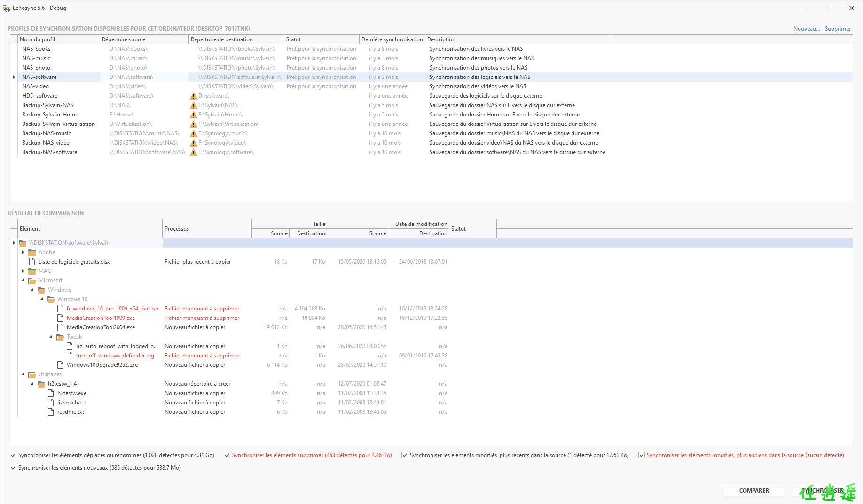
Task: Click the Nouveau... link
Action: 807,29
